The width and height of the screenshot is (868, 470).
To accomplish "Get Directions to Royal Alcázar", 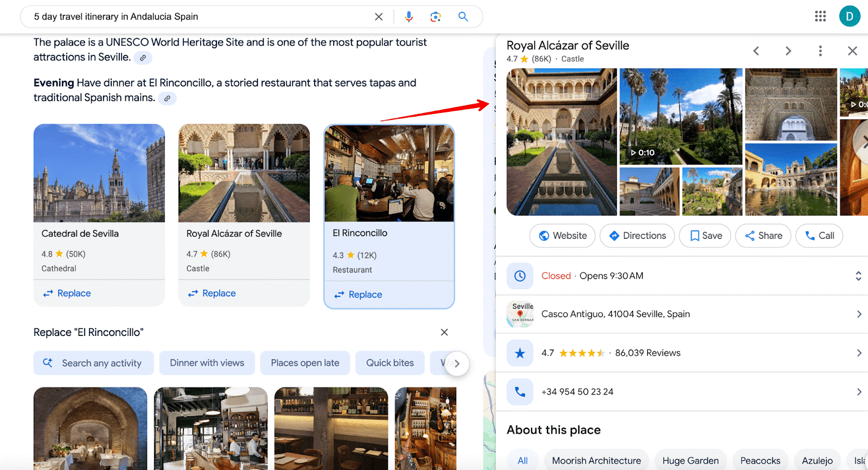I will (x=637, y=236).
